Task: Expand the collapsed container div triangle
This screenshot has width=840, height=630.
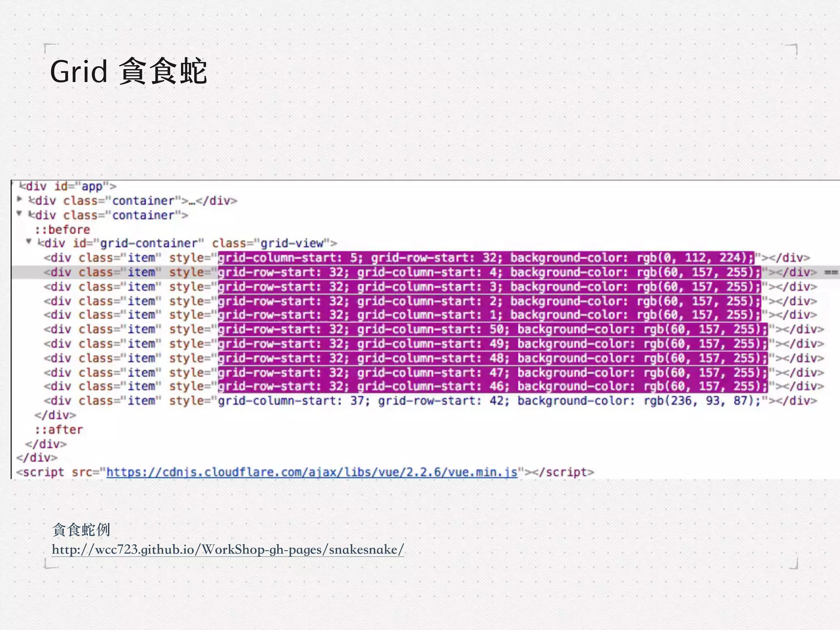Action: 19,199
